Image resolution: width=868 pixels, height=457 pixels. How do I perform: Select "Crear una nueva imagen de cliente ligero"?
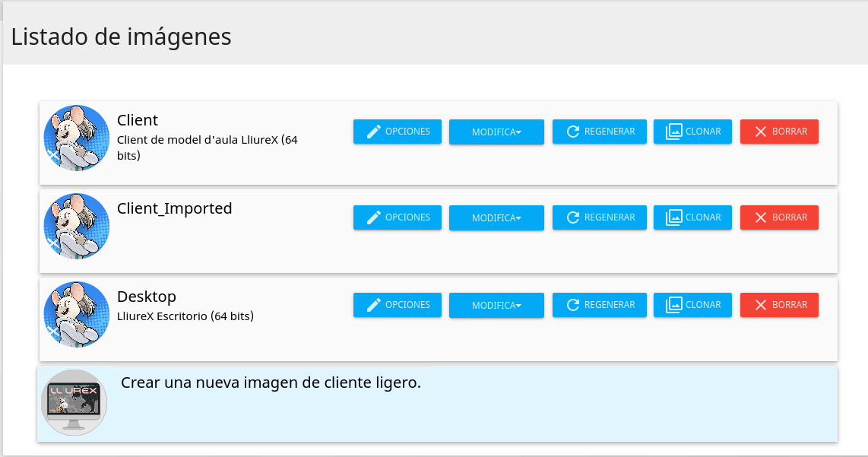271,382
